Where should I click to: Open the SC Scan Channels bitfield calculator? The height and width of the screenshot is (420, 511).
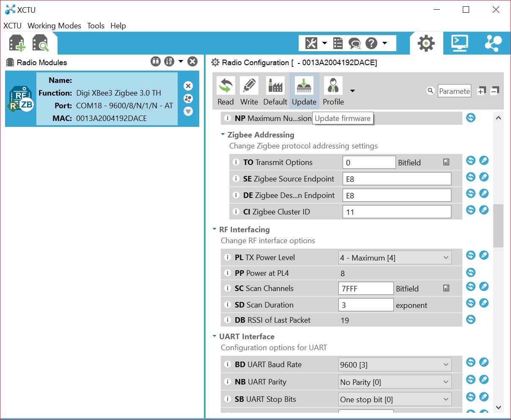pos(446,288)
